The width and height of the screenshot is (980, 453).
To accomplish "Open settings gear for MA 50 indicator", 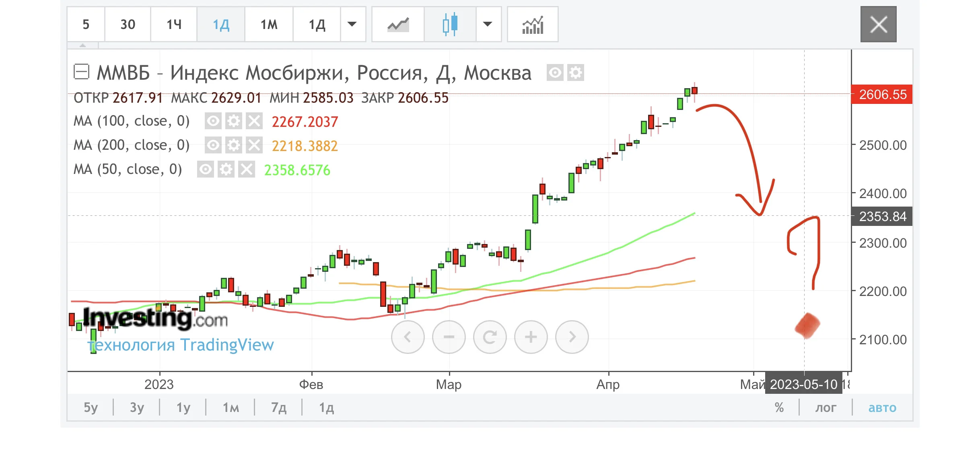I will point(226,170).
